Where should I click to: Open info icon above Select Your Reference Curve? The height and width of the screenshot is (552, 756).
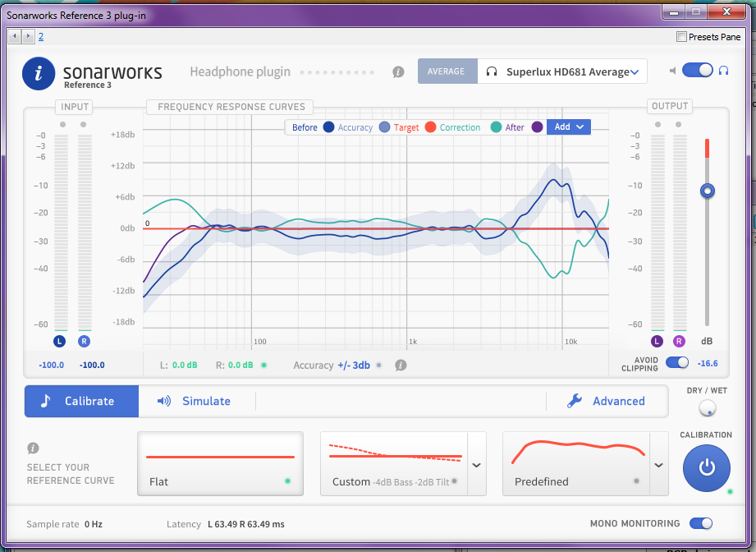(x=33, y=448)
